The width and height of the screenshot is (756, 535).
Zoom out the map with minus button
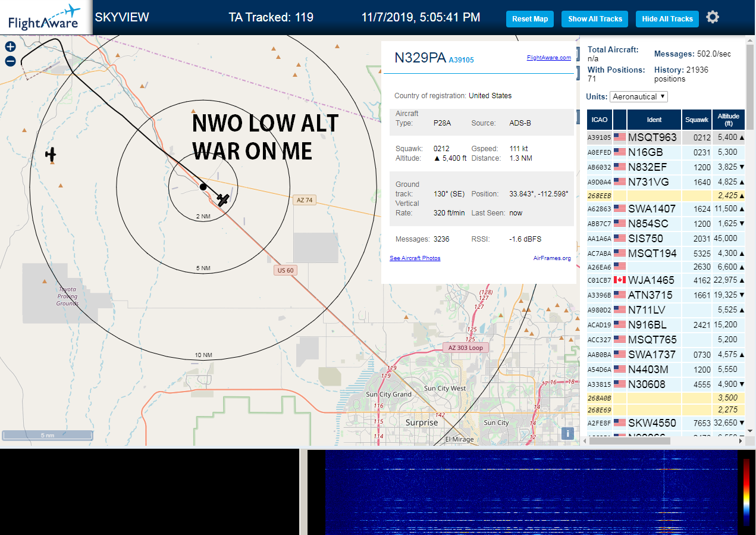(x=10, y=61)
